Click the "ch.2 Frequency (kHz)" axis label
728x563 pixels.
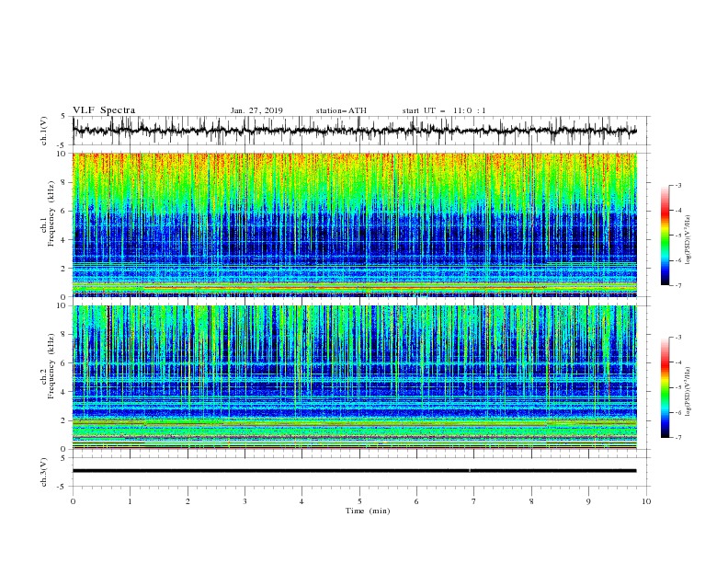click(48, 366)
